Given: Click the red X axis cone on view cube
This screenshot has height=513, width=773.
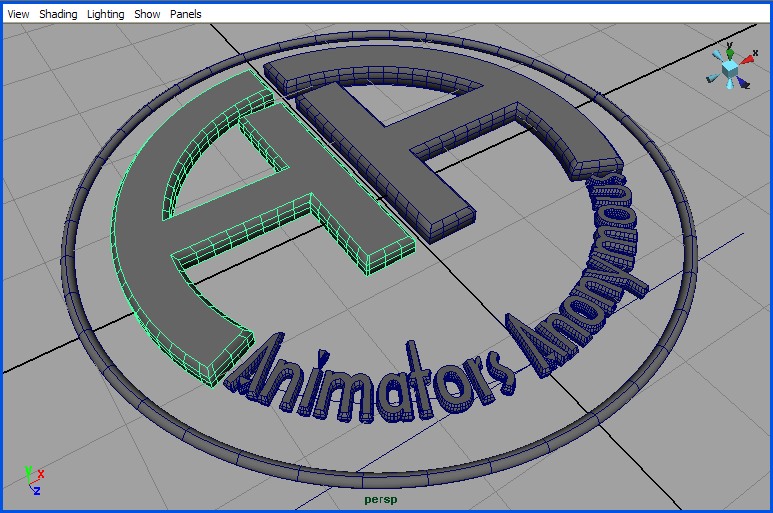Looking at the screenshot, I should [x=748, y=60].
